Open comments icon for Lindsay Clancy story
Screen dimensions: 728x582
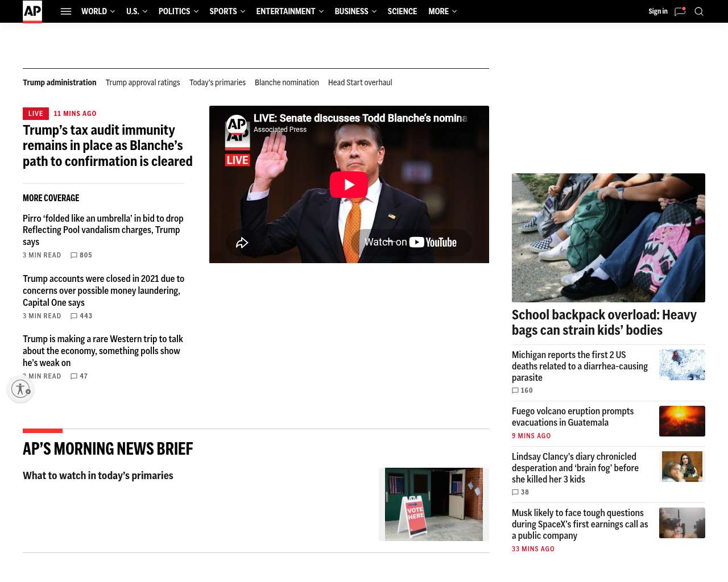pos(515,493)
